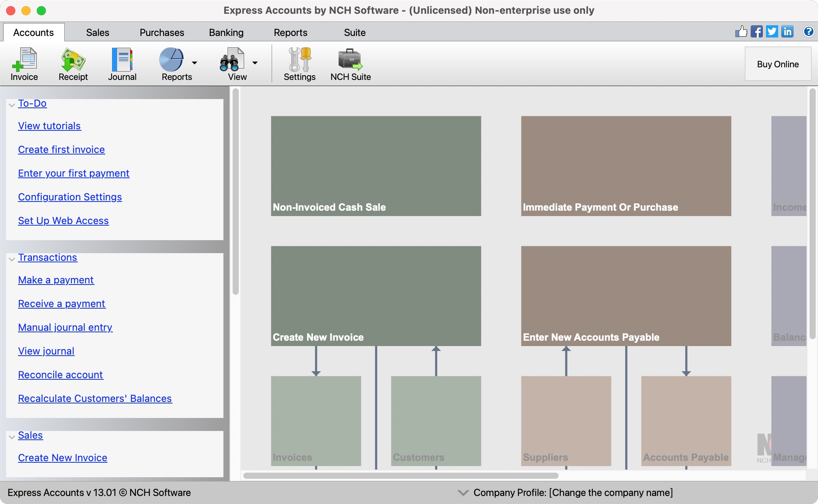818x504 pixels.
Task: Open the Suppliers tile
Action: click(x=566, y=421)
